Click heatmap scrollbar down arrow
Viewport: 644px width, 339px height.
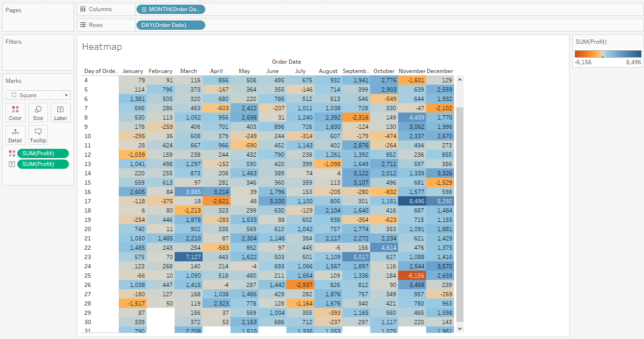click(460, 328)
